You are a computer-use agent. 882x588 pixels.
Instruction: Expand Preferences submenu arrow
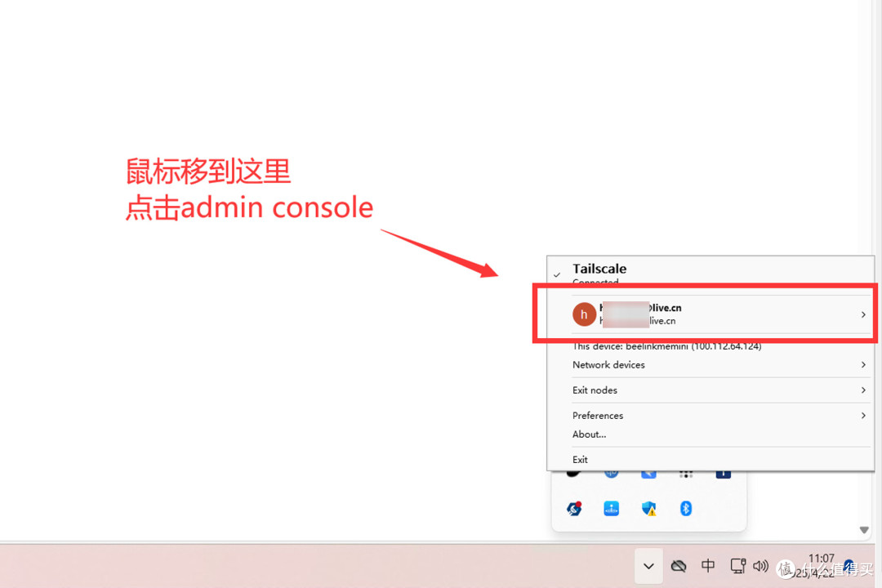[x=863, y=415]
